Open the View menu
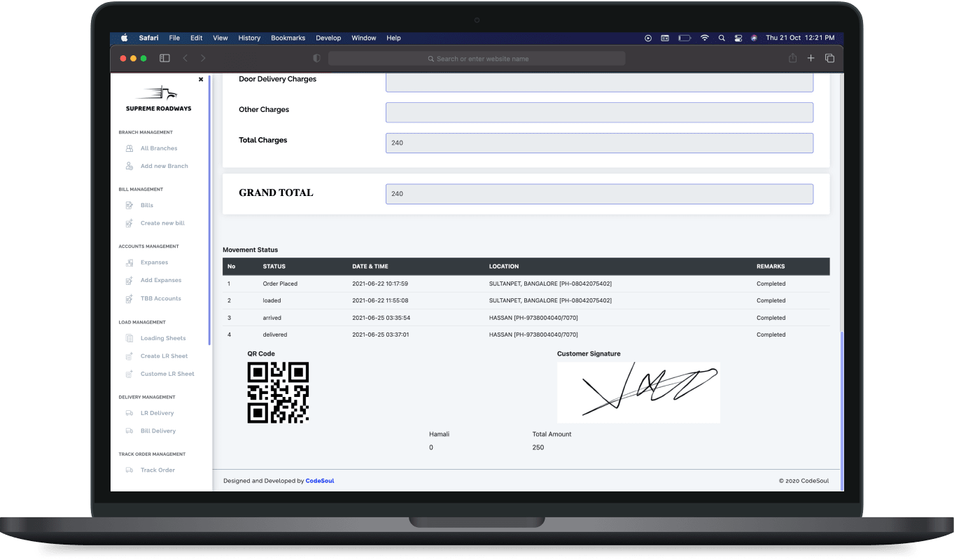This screenshot has width=954, height=560. point(220,38)
